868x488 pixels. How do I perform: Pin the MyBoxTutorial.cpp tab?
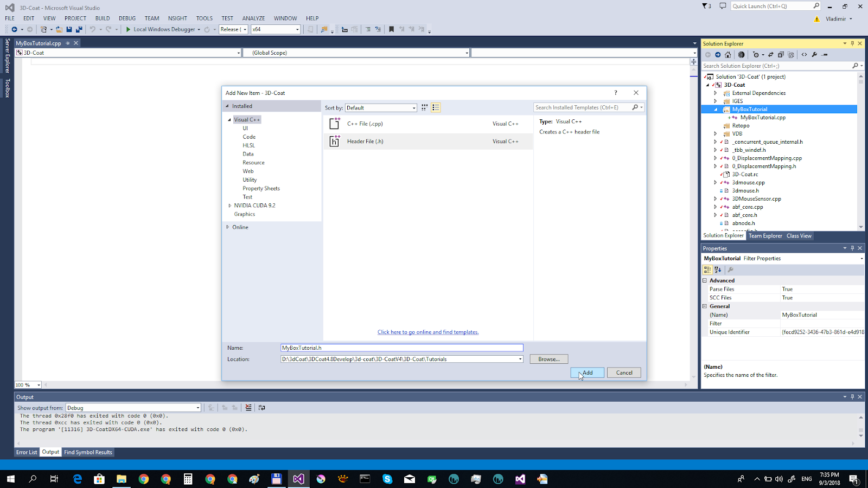coord(68,43)
